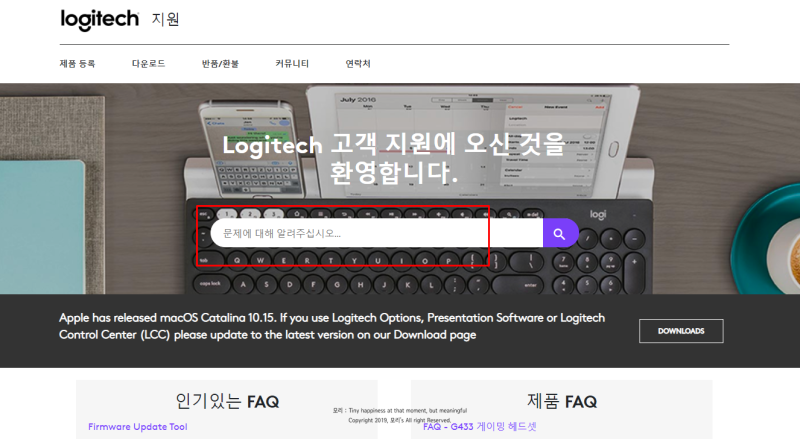
Task: Click the 인기있는 FAQ heading
Action: tap(227, 401)
